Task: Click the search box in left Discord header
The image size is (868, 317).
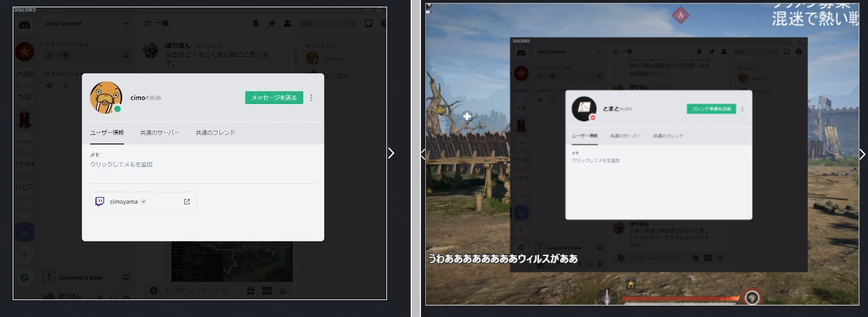Action: [x=327, y=24]
